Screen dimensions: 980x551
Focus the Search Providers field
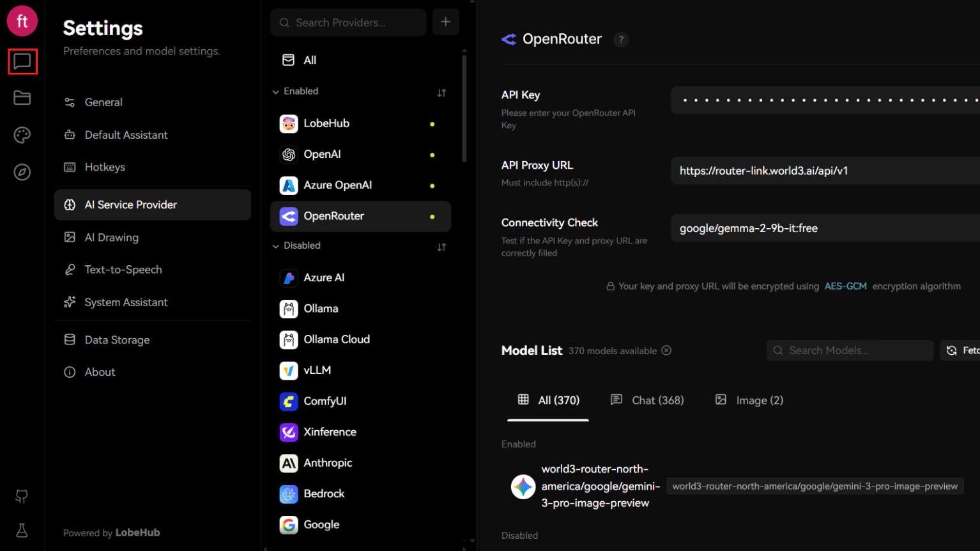(x=349, y=22)
